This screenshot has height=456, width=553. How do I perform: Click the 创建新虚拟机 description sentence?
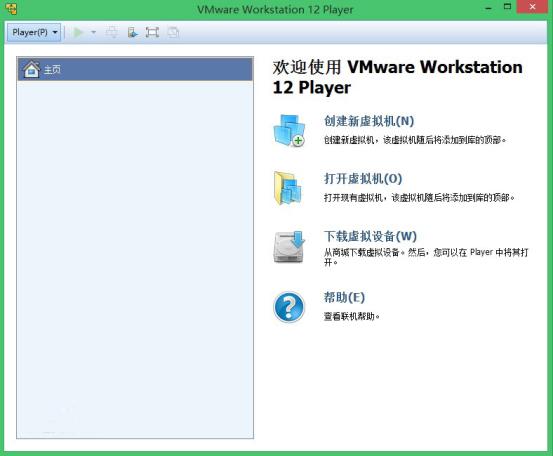415,140
